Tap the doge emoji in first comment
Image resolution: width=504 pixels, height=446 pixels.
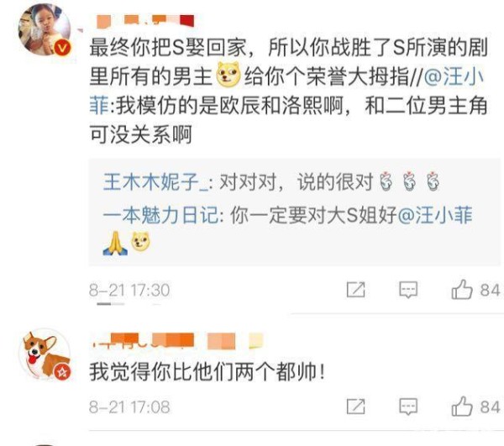point(228,75)
